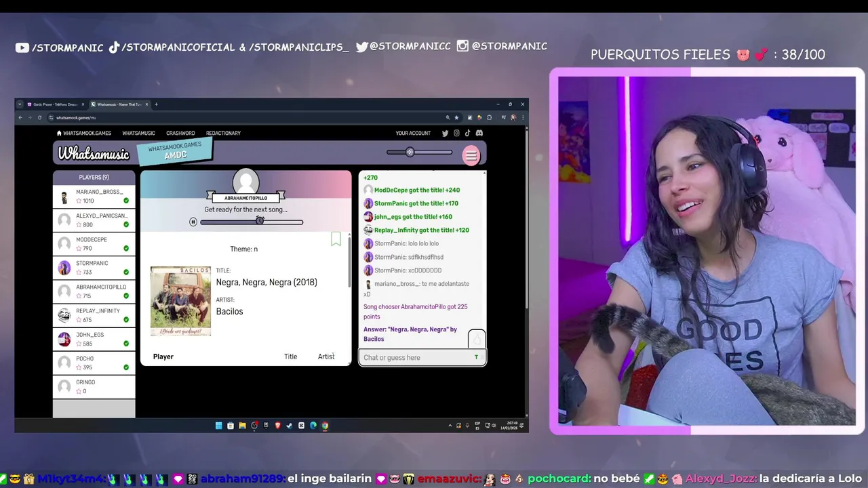Image resolution: width=868 pixels, height=488 pixels.
Task: Open the pink hamburger menu button
Action: tap(471, 156)
